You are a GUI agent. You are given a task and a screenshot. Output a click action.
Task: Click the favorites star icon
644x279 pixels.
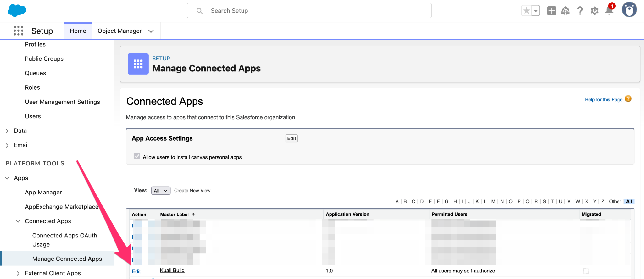pos(526,11)
